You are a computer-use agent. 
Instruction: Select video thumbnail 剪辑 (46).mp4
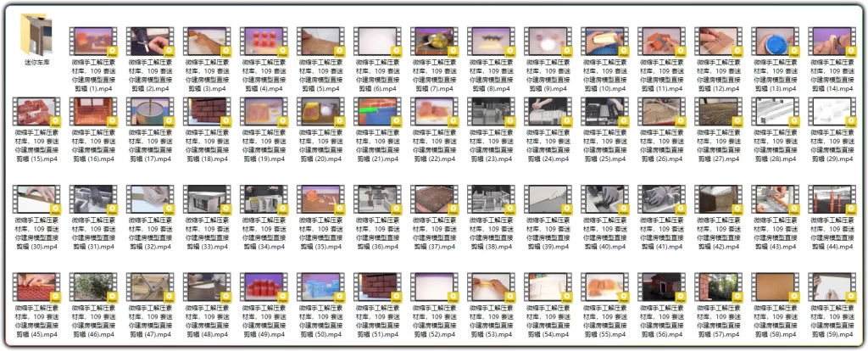coord(93,287)
